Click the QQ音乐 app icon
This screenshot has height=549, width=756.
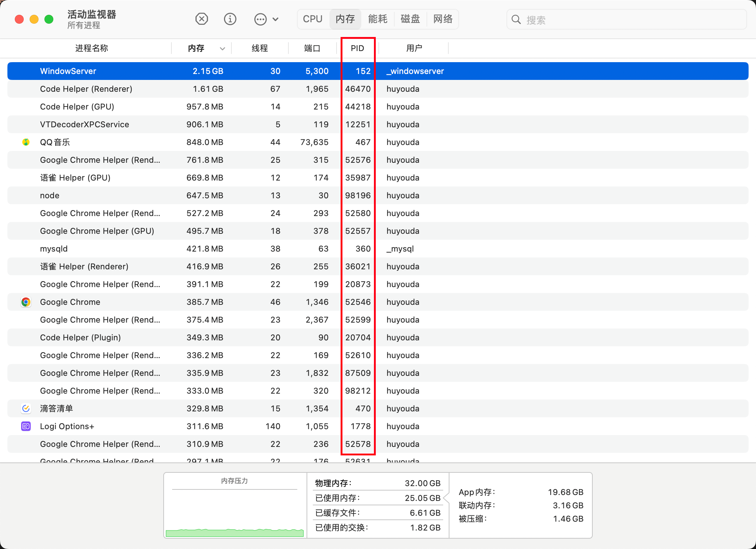(x=26, y=142)
